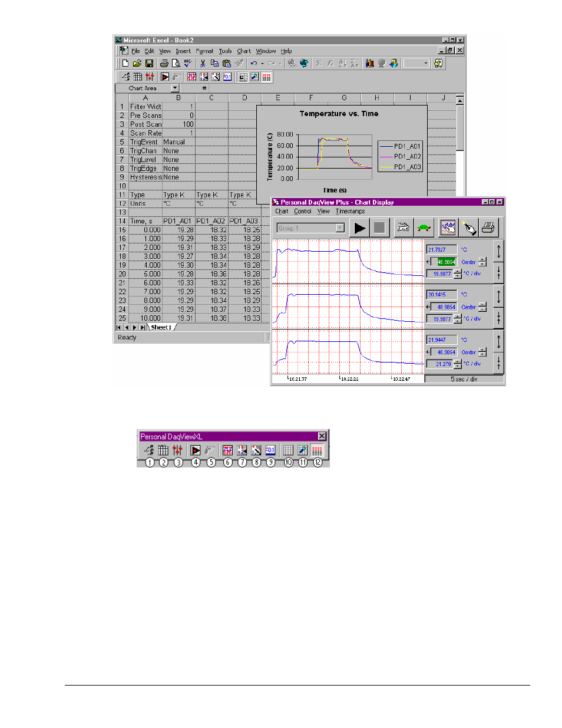Open the Office Assistant help icon

(438, 63)
